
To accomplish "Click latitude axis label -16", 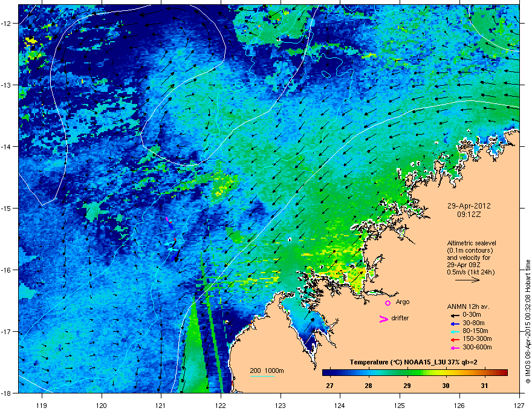I will [6, 270].
